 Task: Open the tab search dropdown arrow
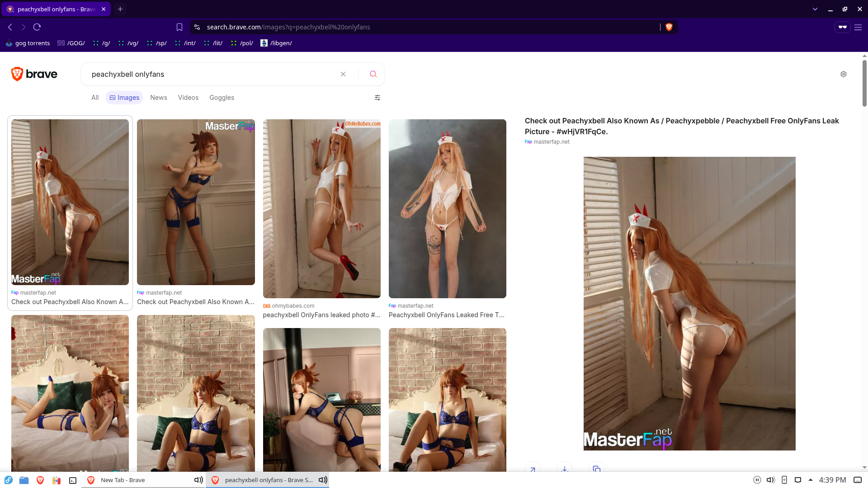coord(815,9)
